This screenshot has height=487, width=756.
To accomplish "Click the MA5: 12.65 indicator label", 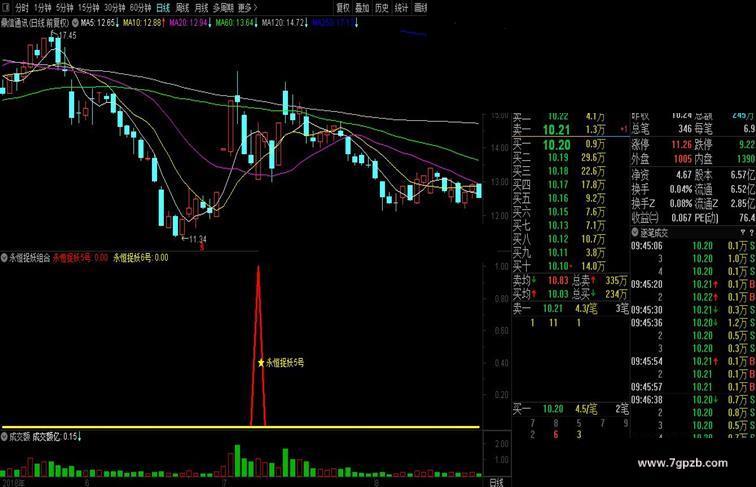I will 100,23.
